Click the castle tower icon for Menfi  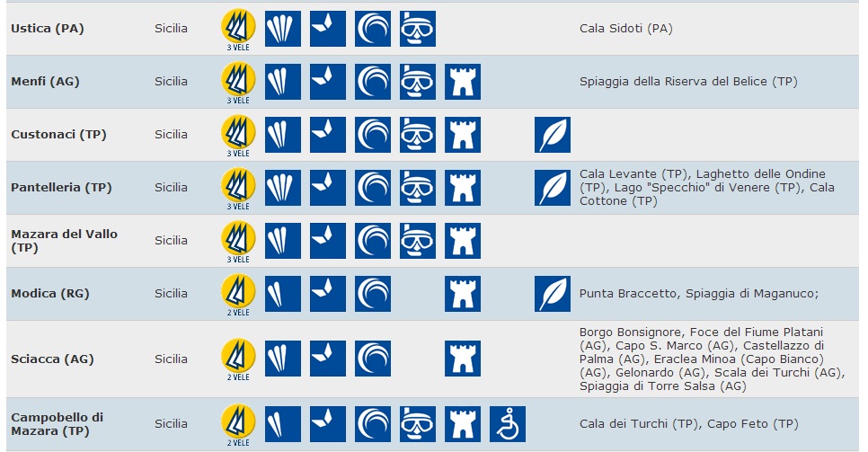click(x=463, y=82)
